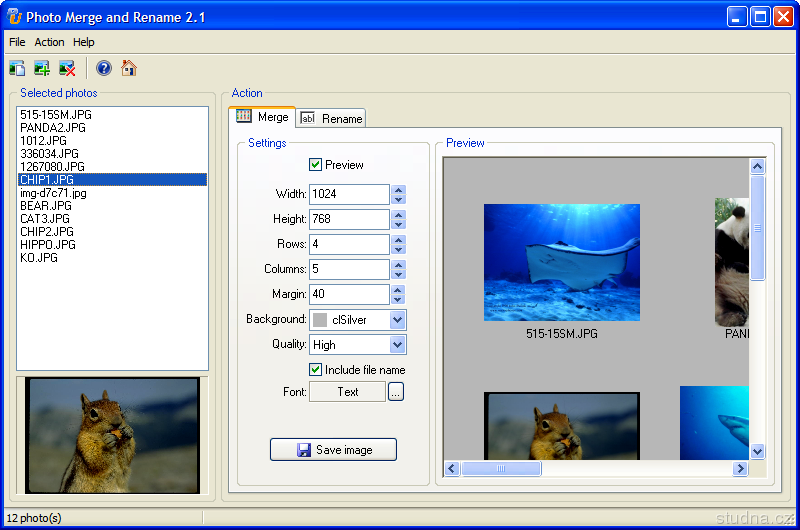800x530 pixels.
Task: Click the panda image in preview
Action: [x=732, y=262]
